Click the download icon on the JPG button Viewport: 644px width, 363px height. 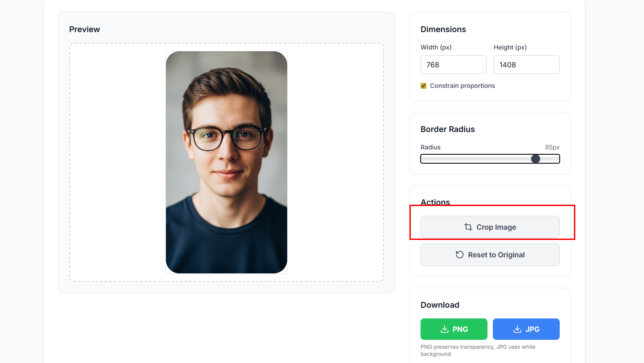pos(517,329)
